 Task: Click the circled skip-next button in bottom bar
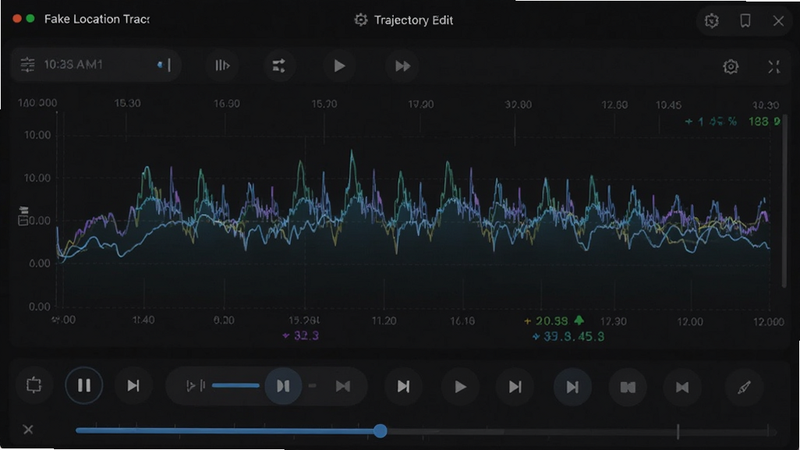(572, 387)
